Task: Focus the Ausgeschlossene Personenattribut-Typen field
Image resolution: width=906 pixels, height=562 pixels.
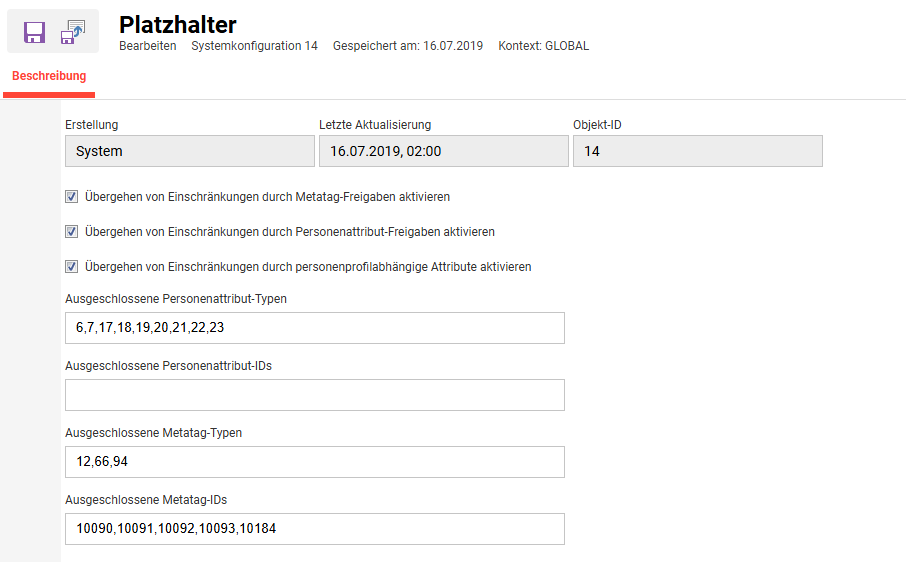Action: click(x=315, y=328)
